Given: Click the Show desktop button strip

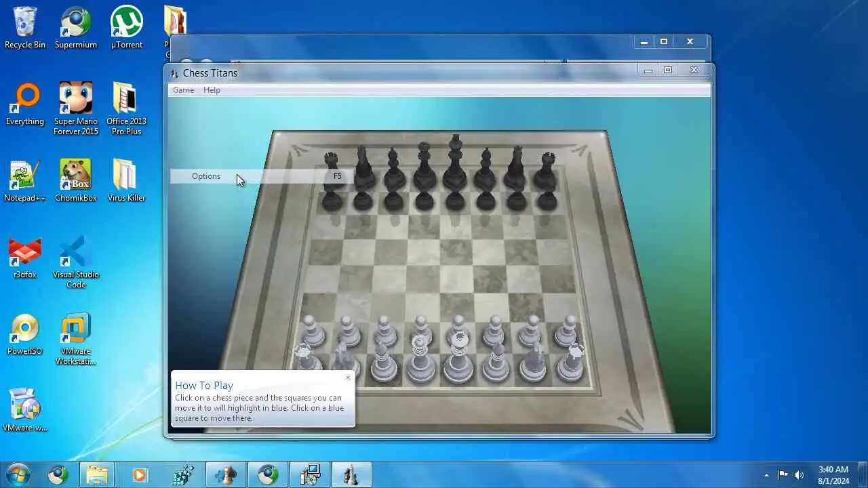Looking at the screenshot, I should pyautogui.click(x=863, y=475).
